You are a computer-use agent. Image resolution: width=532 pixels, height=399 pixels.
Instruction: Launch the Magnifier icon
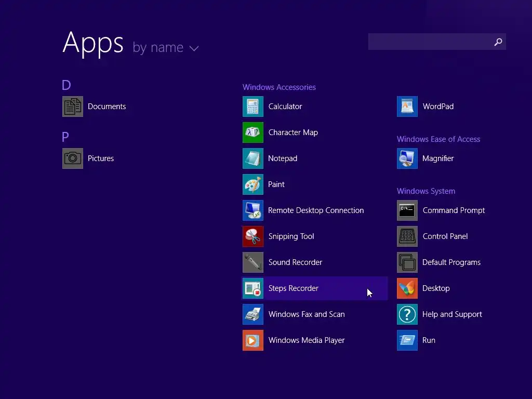[x=407, y=158]
